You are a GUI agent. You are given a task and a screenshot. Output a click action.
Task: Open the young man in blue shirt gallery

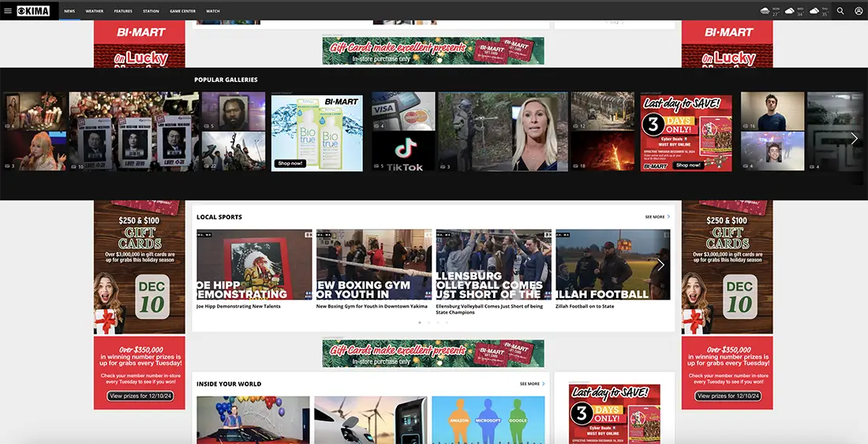(773, 111)
